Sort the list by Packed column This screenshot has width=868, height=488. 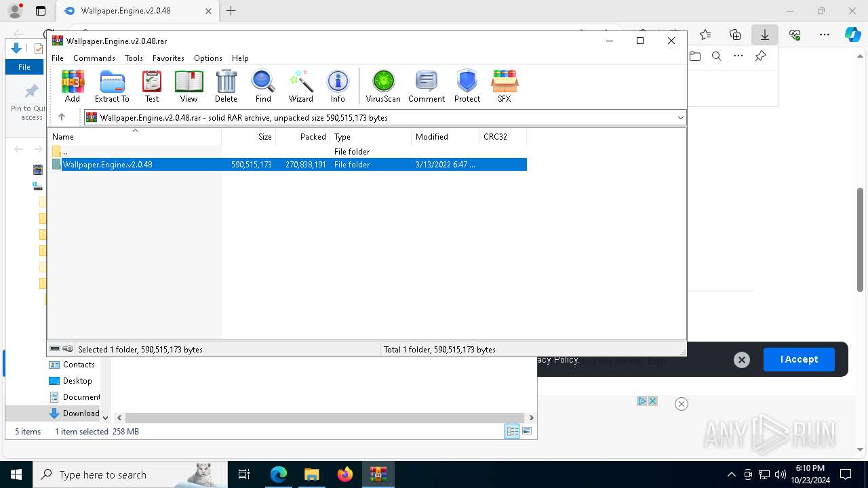point(302,137)
